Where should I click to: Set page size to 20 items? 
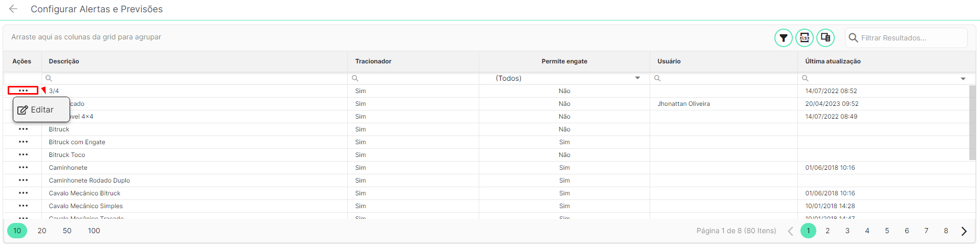coord(42,231)
